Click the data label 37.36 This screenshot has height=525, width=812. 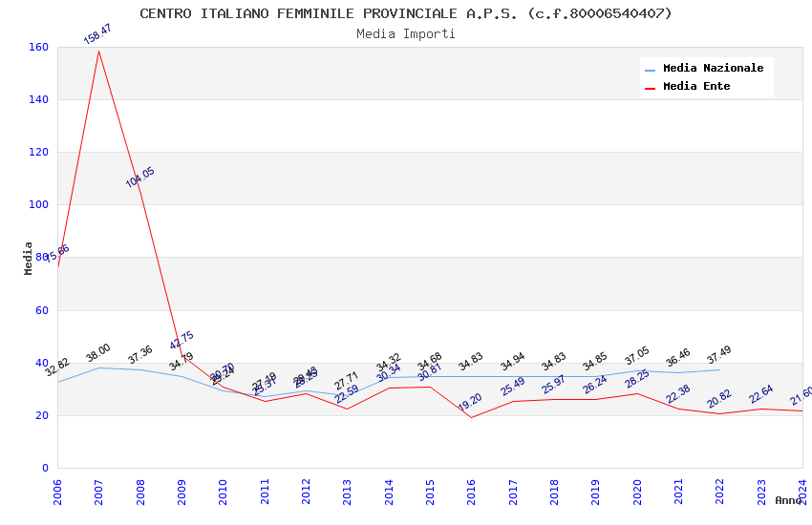[x=139, y=354]
